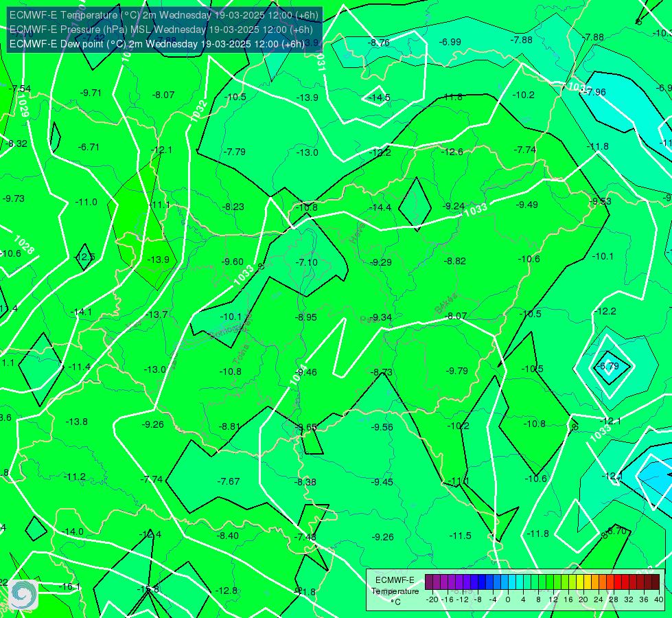672x618 pixels.
Task: Select the Pressure (hPa) MSL layer title line
Action: point(161,30)
